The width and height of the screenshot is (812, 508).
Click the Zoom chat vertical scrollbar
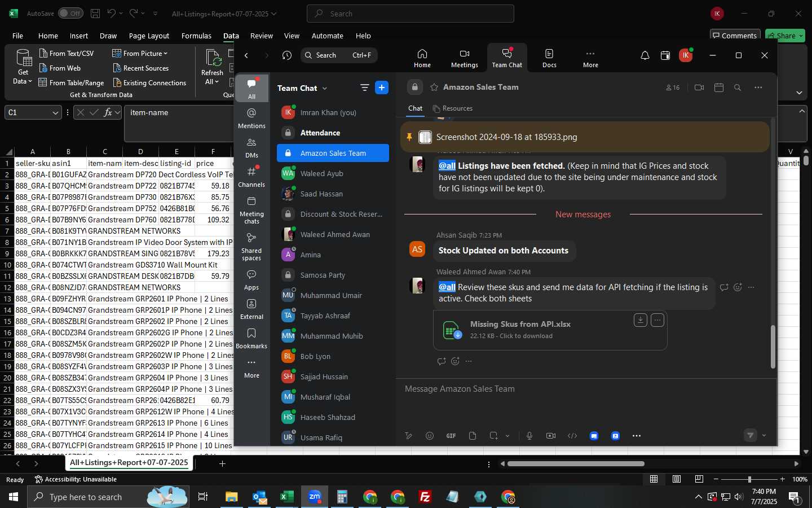coord(773,347)
